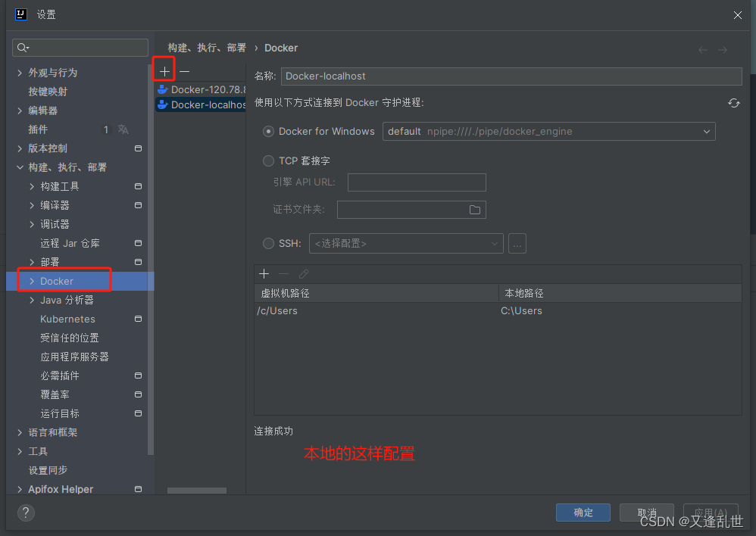
Task: Open the SSH 选择配置 dropdown
Action: pyautogui.click(x=406, y=244)
